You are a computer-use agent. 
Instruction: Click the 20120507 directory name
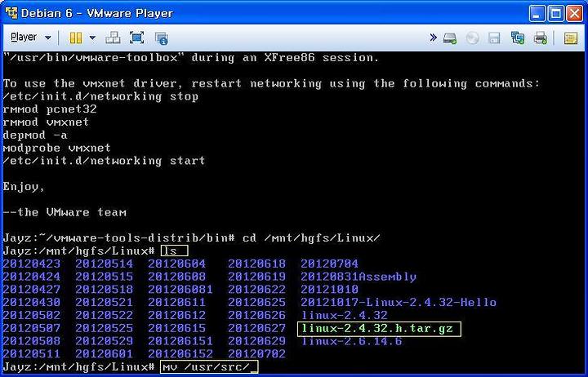pos(32,329)
